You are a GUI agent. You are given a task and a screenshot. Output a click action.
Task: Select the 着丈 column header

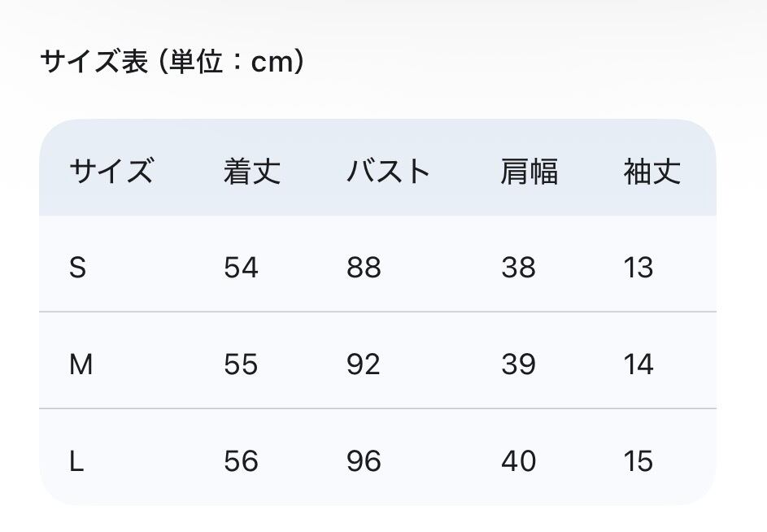(252, 172)
